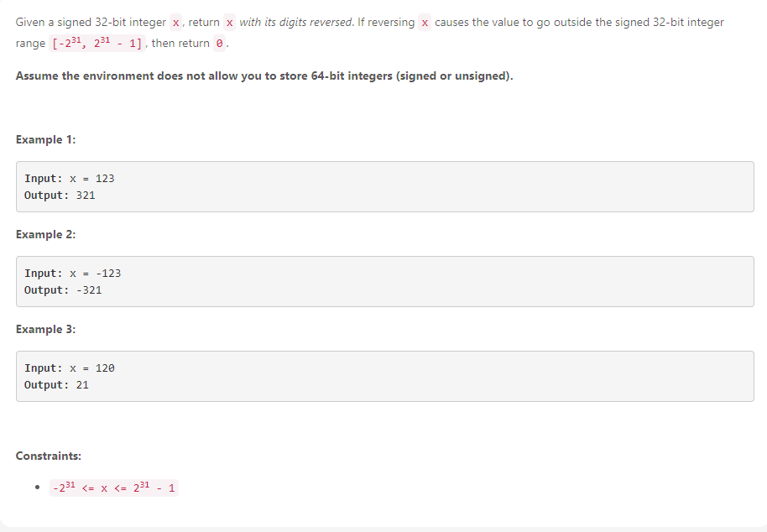Click the "Input: x = -123" code line
The width and height of the screenshot is (767, 532).
coord(72,273)
